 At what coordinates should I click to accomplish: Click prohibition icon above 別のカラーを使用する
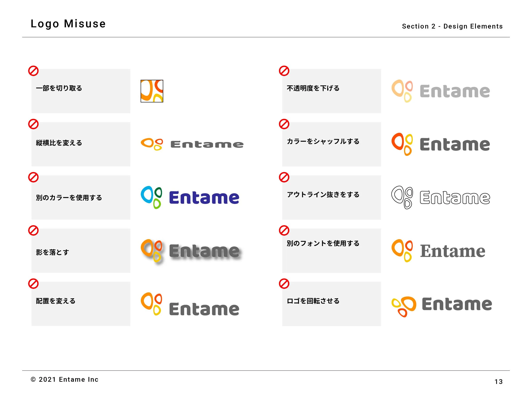point(33,177)
